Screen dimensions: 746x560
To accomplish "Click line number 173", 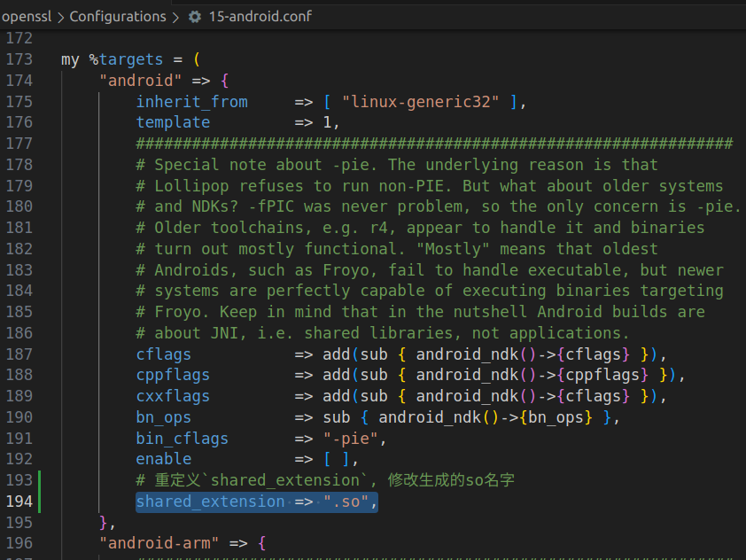I will tap(19, 59).
